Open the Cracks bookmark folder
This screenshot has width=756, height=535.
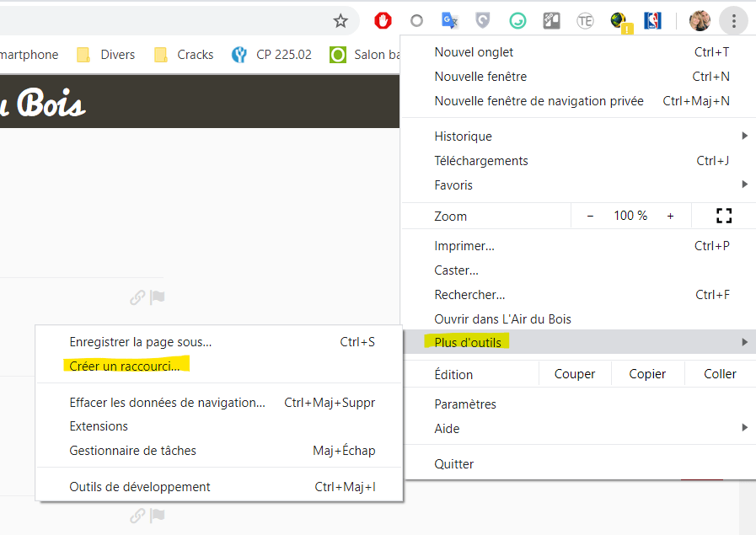pos(184,55)
